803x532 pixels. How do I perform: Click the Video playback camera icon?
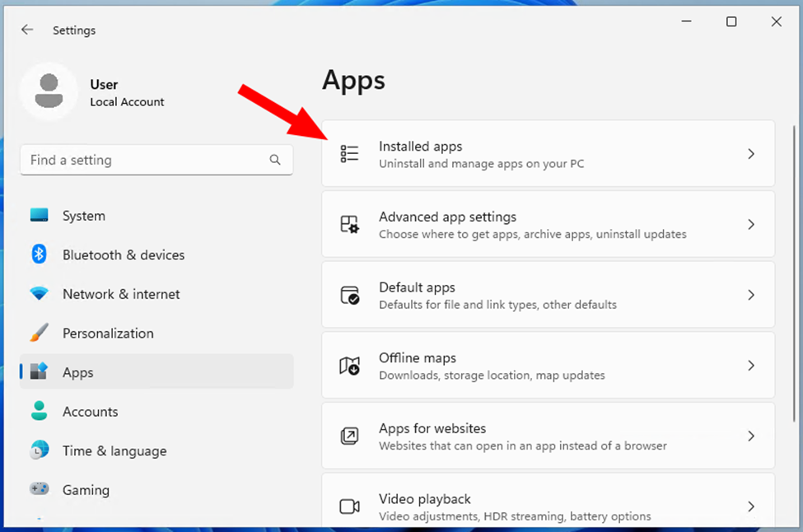(x=349, y=506)
